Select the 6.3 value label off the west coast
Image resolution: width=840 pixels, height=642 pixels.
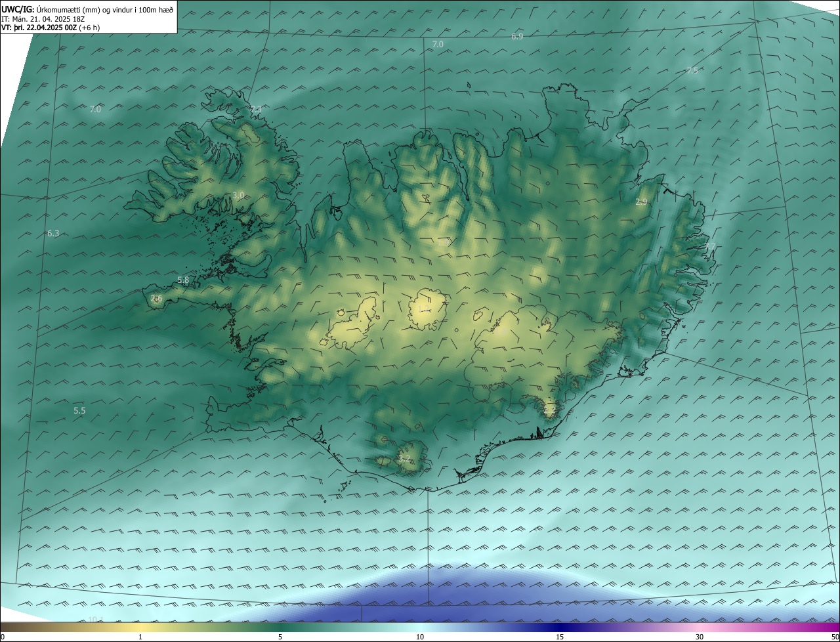pyautogui.click(x=53, y=234)
